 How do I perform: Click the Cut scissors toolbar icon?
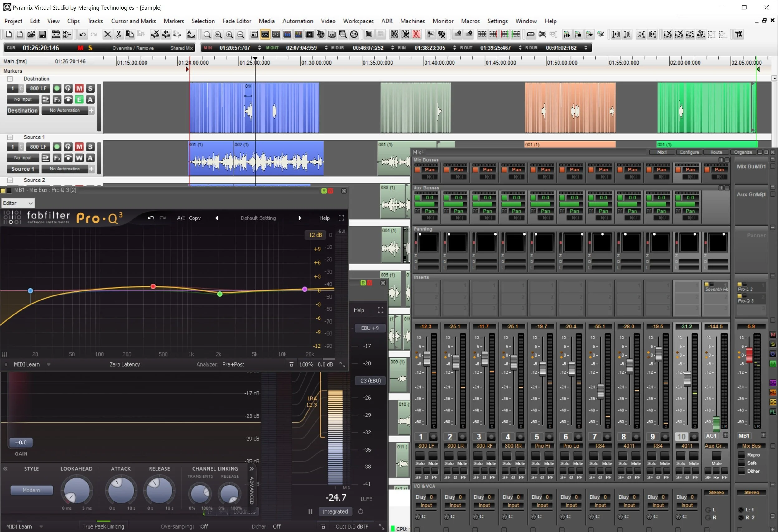[118, 34]
